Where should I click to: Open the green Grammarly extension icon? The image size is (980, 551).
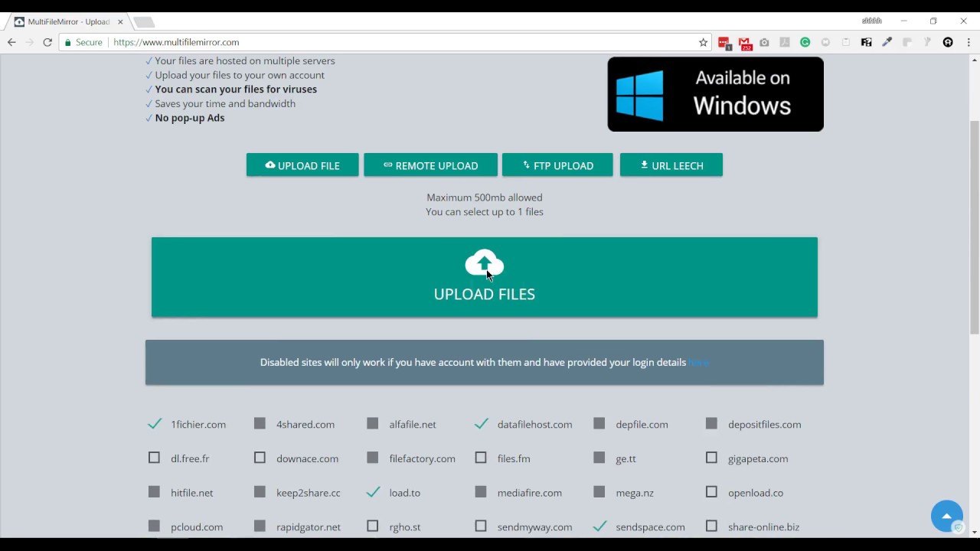pyautogui.click(x=805, y=42)
